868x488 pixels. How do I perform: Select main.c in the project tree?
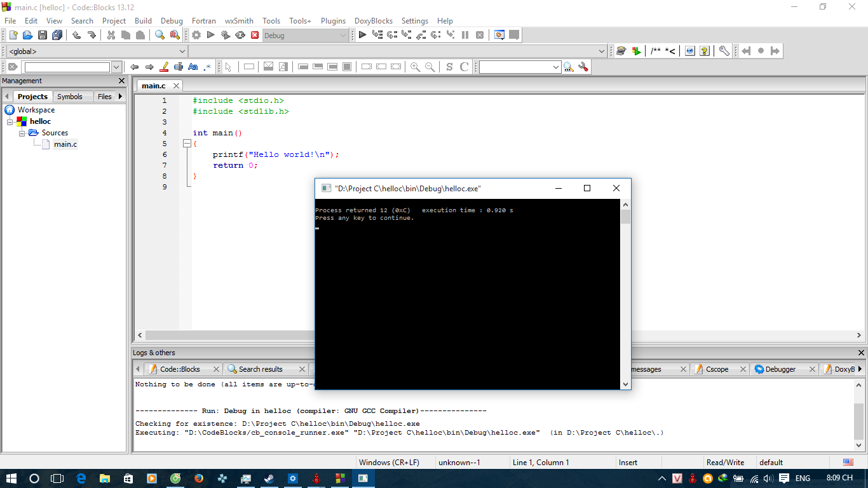point(65,144)
